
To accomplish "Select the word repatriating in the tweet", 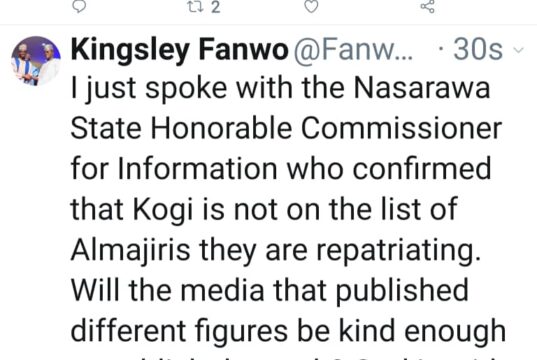I will [x=399, y=250].
